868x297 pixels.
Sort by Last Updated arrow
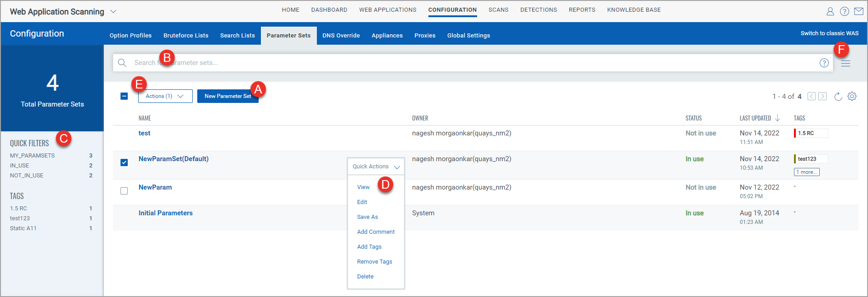778,118
